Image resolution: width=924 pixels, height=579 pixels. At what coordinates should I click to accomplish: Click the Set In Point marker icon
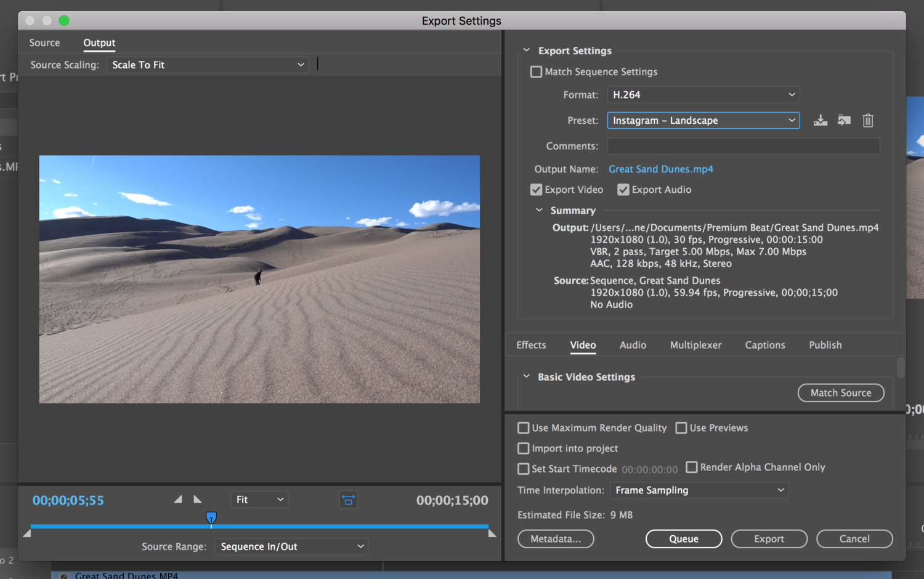[x=178, y=500]
